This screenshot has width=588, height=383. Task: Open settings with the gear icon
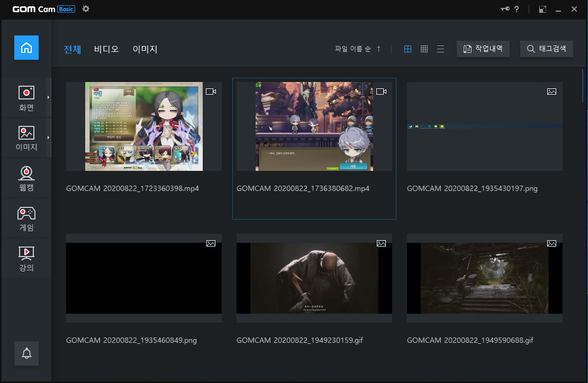pos(86,8)
